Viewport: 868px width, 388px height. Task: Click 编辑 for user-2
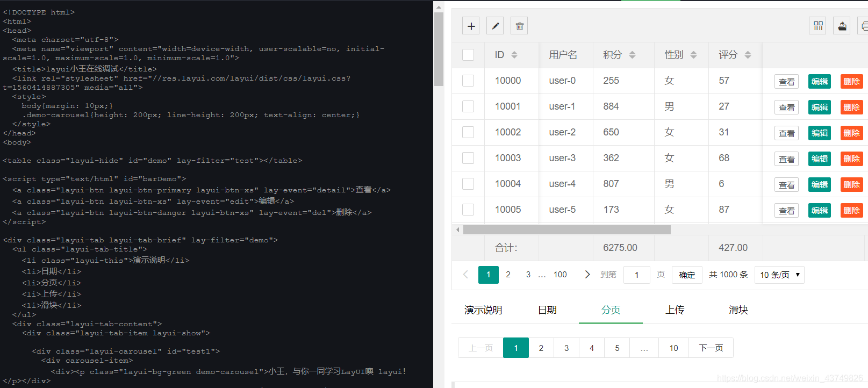pos(820,133)
